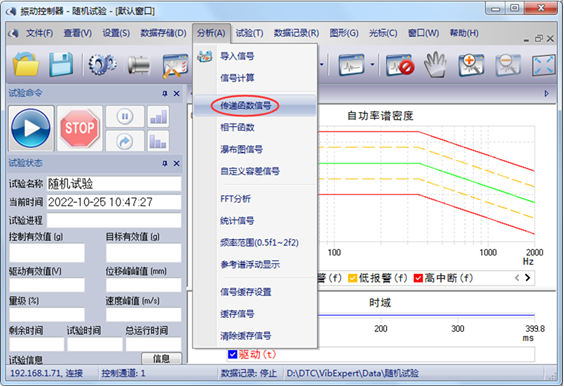Click the signal window with red stop icon
Image resolution: width=564 pixels, height=387 pixels.
[400, 65]
